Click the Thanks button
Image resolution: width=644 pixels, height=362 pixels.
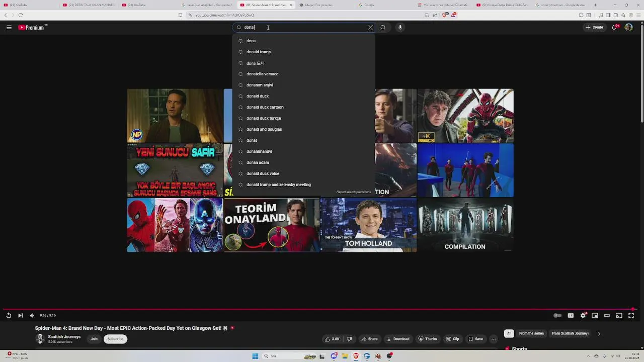coord(428,339)
